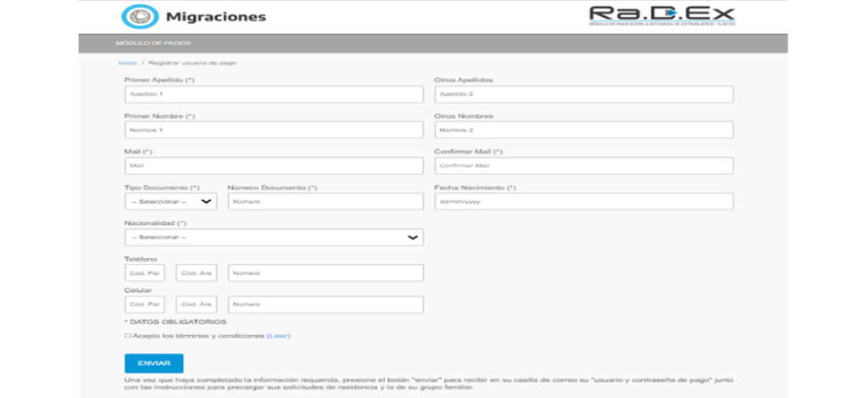This screenshot has height=398, width=868.
Task: Click the Primer Apellido input field
Action: (x=274, y=94)
